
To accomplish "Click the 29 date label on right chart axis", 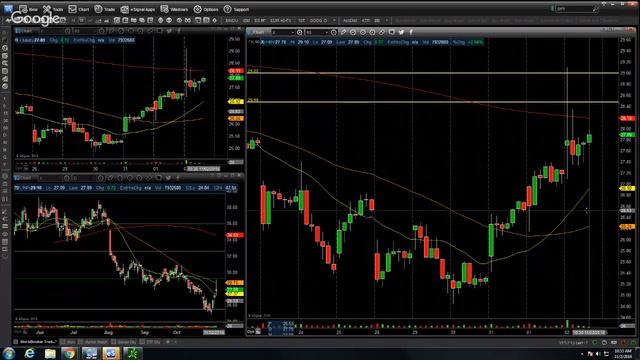I will [415, 332].
